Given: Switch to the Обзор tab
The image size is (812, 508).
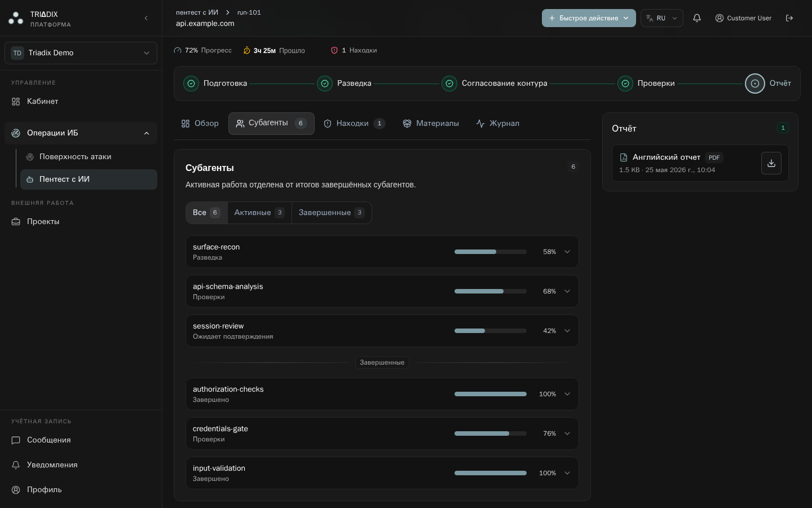Looking at the screenshot, I should [x=200, y=124].
